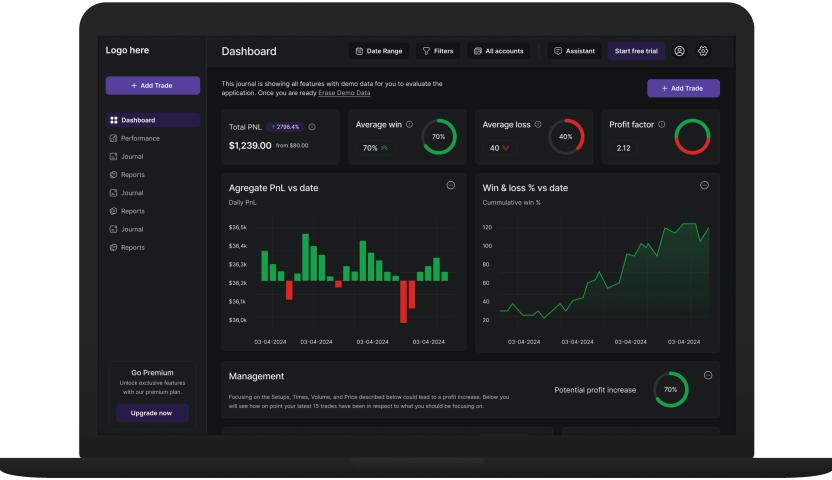Show info tooltip for Average loss

(538, 124)
